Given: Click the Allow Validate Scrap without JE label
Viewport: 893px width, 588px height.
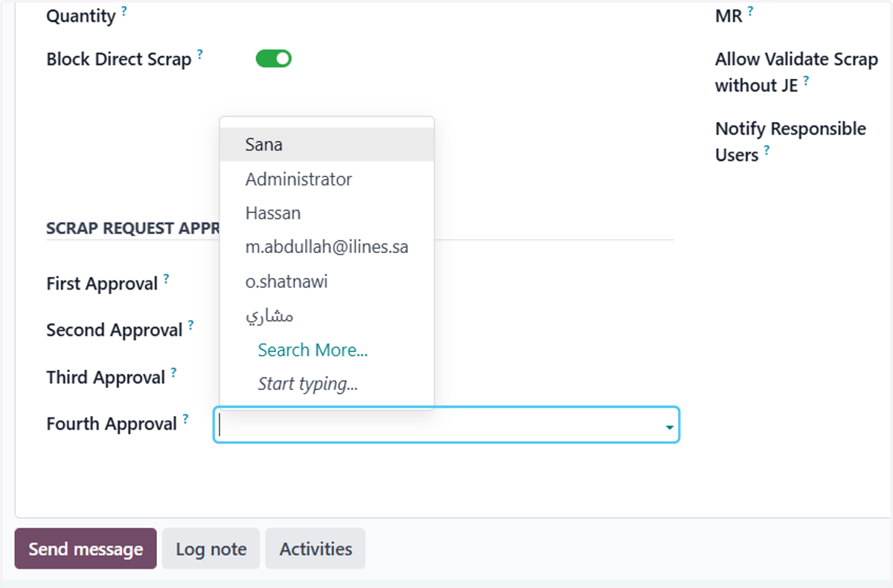Looking at the screenshot, I should pos(796,72).
